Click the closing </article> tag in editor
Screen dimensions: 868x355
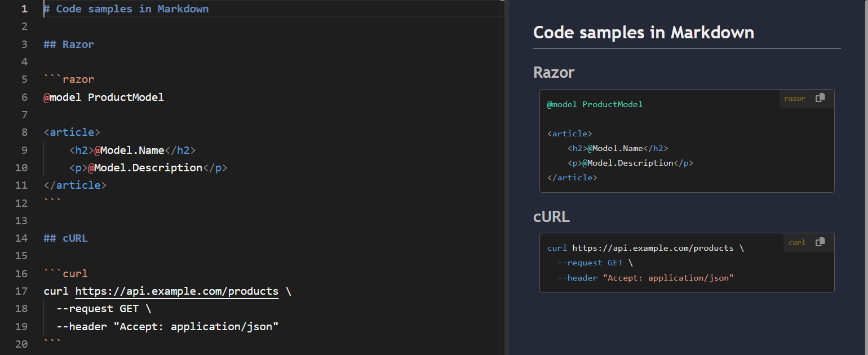(75, 185)
